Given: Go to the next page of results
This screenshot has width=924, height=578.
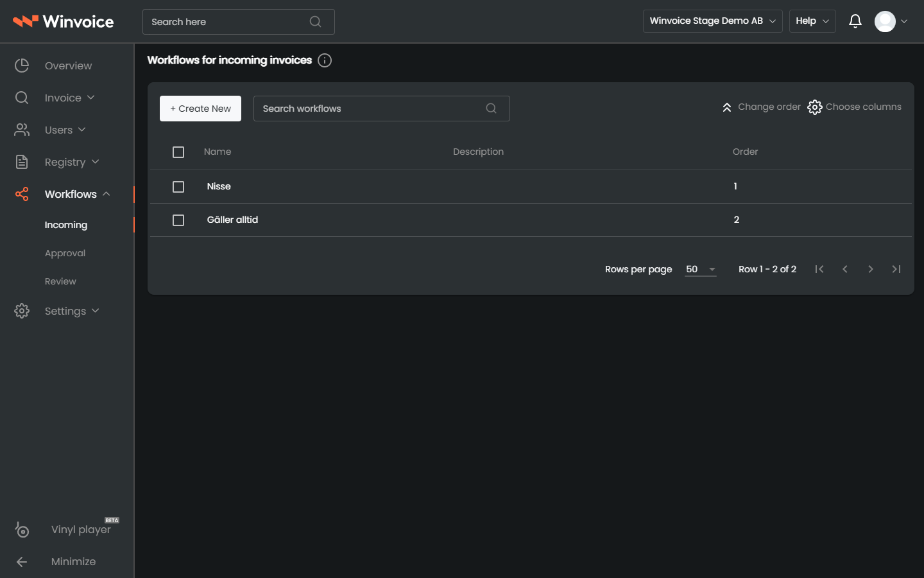Looking at the screenshot, I should (871, 269).
